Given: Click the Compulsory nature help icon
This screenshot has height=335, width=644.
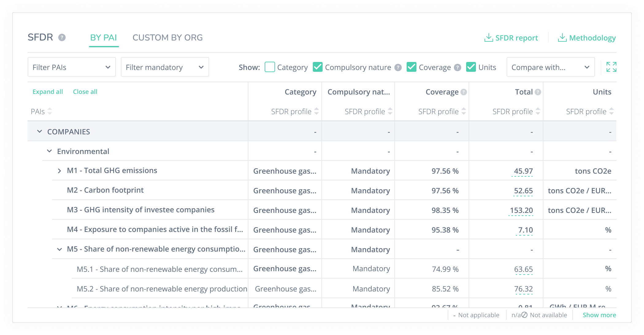Looking at the screenshot, I should (398, 67).
